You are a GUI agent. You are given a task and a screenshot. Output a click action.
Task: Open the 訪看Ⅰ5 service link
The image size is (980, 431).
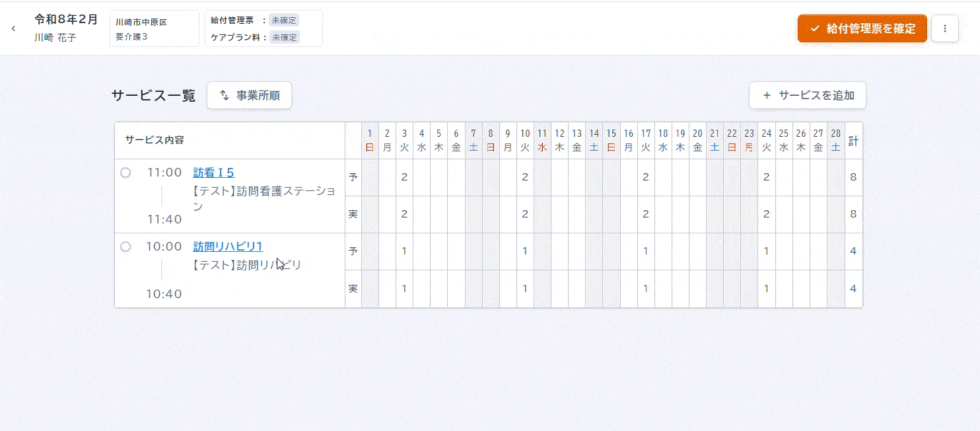[213, 173]
